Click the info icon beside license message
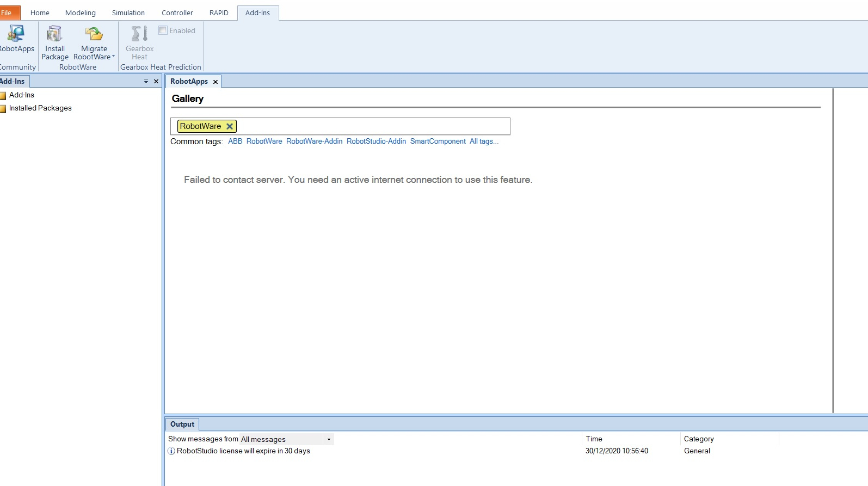Screen dimensions: 868x486 (171, 451)
